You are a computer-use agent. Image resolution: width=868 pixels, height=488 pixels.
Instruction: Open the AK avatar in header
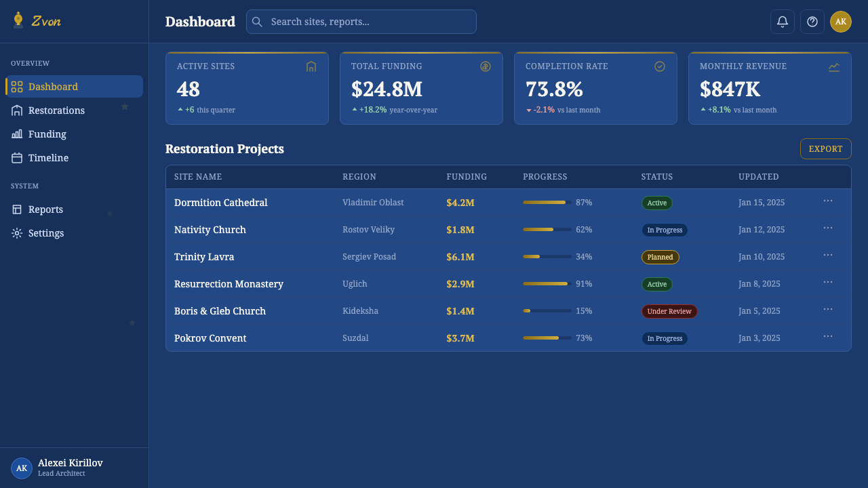click(x=841, y=22)
